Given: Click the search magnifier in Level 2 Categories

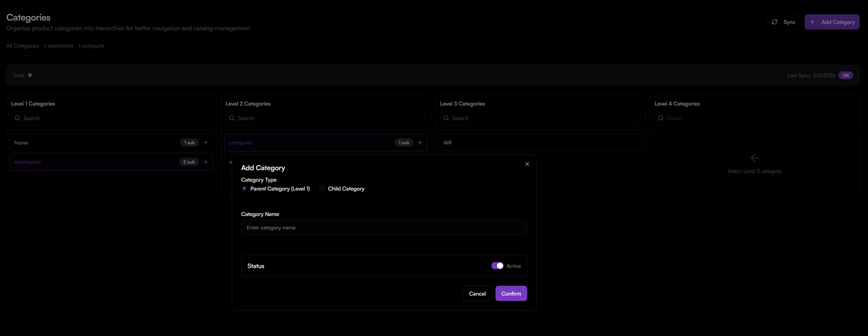Looking at the screenshot, I should point(232,118).
